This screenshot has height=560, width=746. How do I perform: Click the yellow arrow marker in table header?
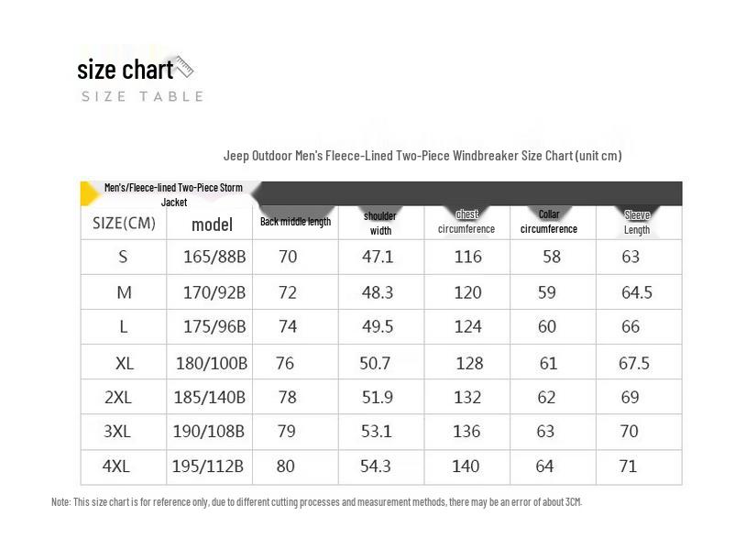pos(89,193)
